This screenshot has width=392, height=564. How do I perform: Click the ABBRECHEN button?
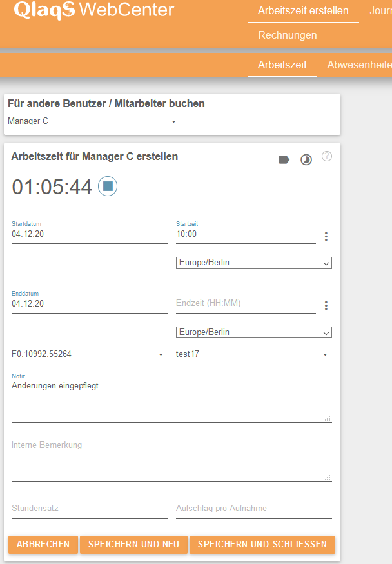pos(43,544)
